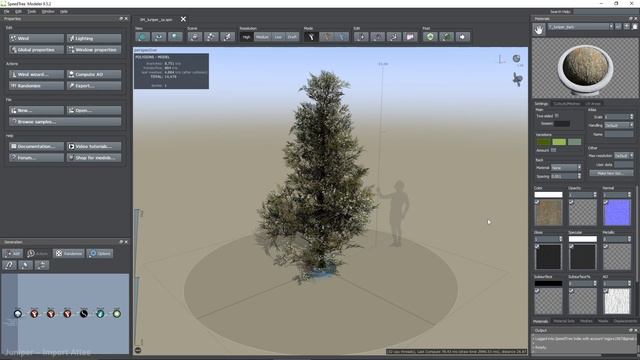Image resolution: width=640 pixels, height=360 pixels.
Task: Click the Add generator button
Action: 13,253
